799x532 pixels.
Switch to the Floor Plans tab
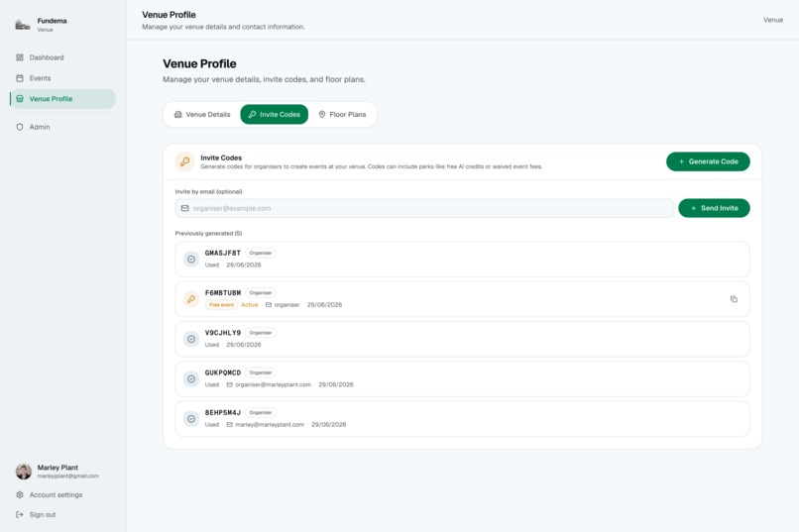tap(342, 115)
